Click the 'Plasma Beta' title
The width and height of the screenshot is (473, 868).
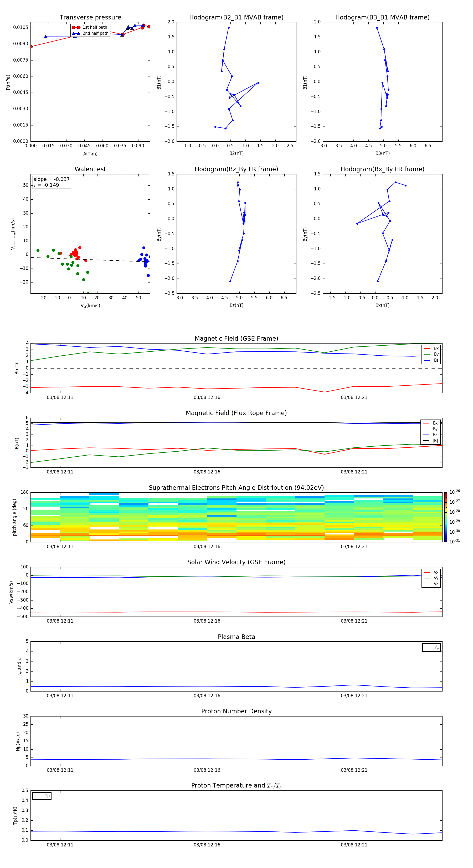coord(236,637)
